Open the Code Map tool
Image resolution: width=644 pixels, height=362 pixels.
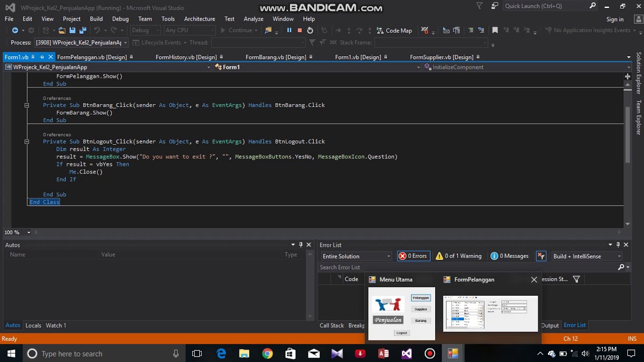[394, 30]
